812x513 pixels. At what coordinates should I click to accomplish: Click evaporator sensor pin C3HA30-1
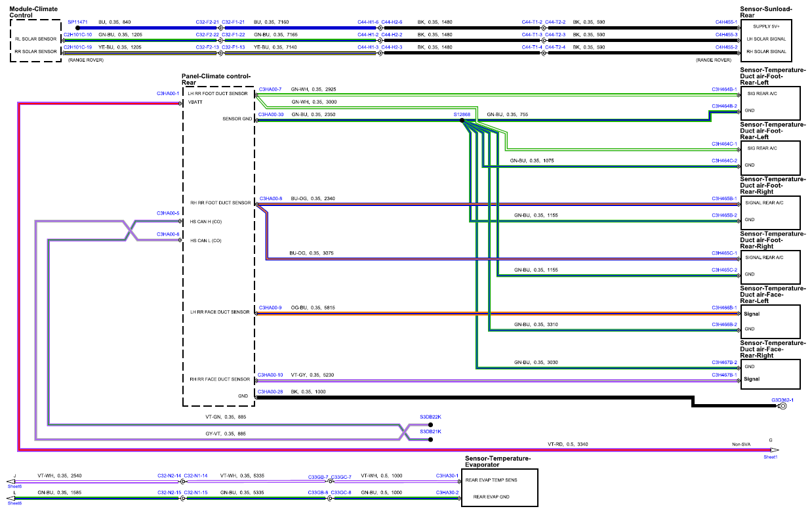click(449, 476)
